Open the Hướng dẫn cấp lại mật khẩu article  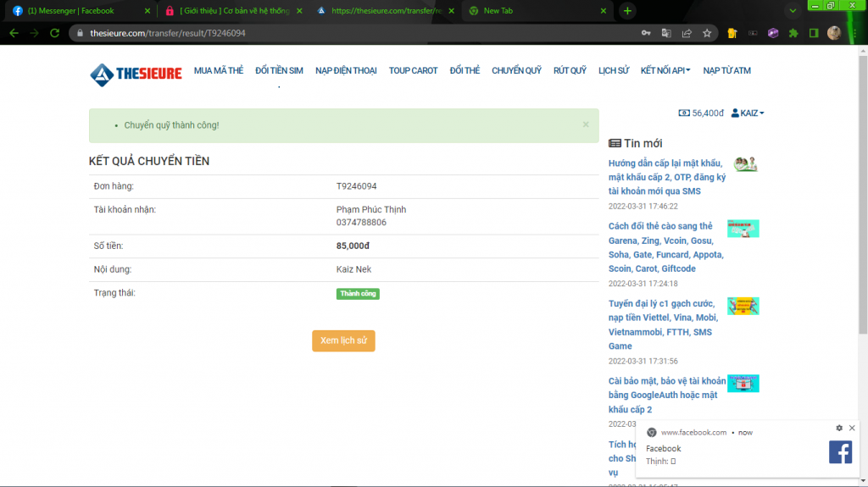pos(667,177)
